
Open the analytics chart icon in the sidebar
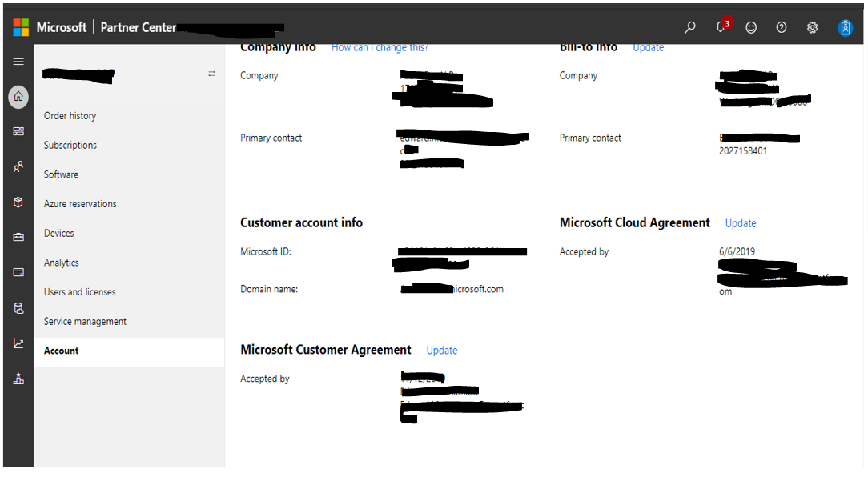tap(18, 343)
